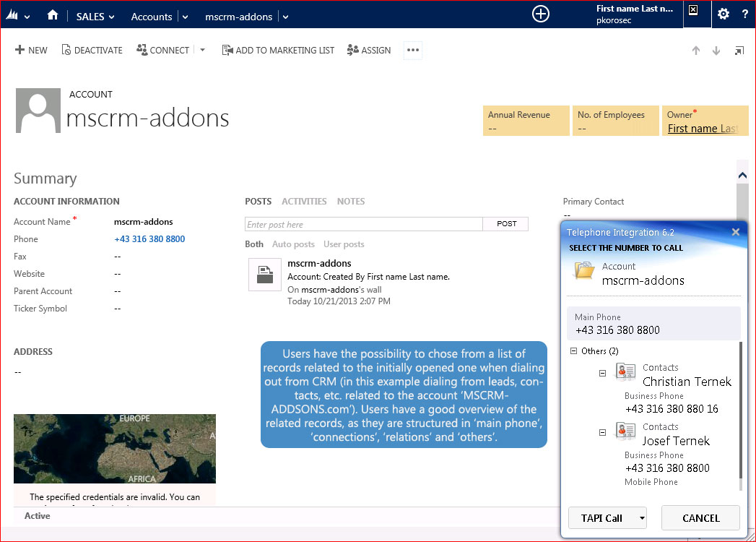Click the user picture placeholder icon

[x=693, y=10]
